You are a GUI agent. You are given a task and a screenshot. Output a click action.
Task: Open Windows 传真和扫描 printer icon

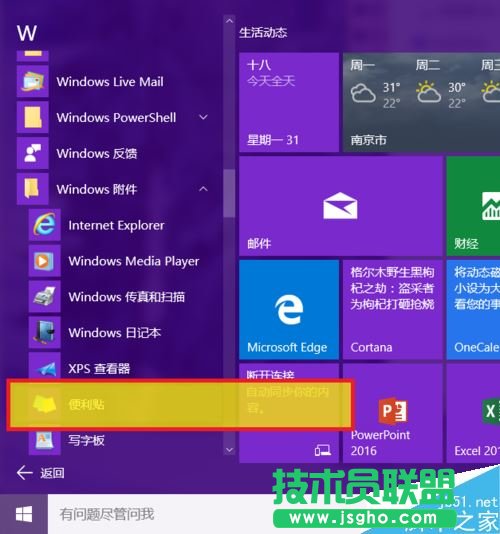45,297
